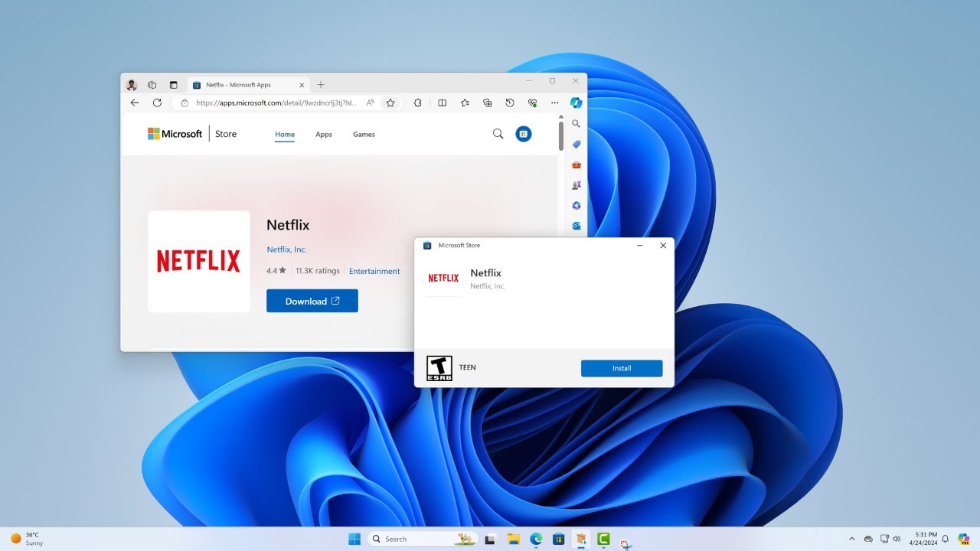Open volume control in system tray
The height and width of the screenshot is (551, 980).
coord(897,539)
